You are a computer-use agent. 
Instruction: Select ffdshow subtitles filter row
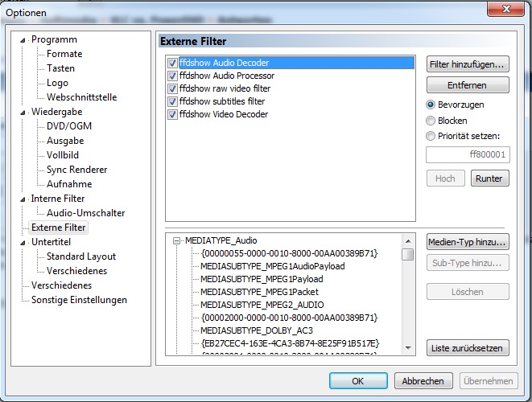(222, 101)
